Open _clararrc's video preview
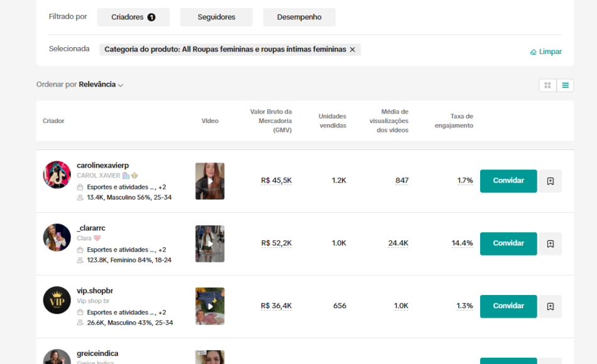The image size is (597, 364). coord(209,244)
